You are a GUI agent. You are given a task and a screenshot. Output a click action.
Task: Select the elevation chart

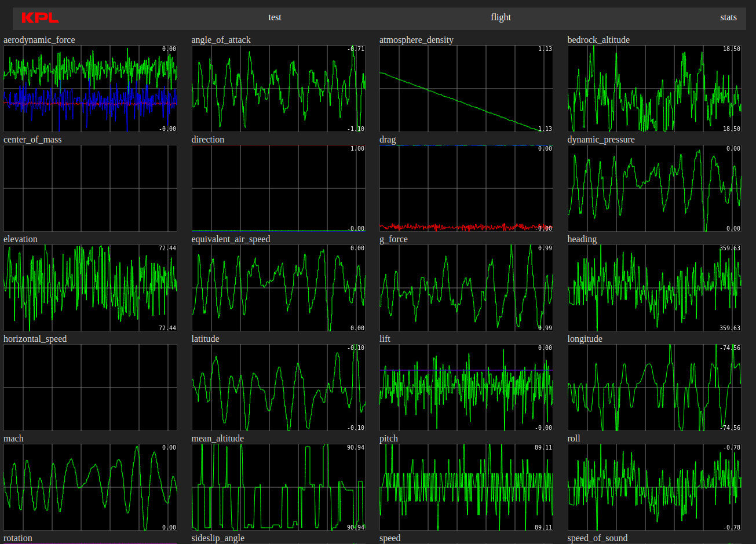[90, 288]
